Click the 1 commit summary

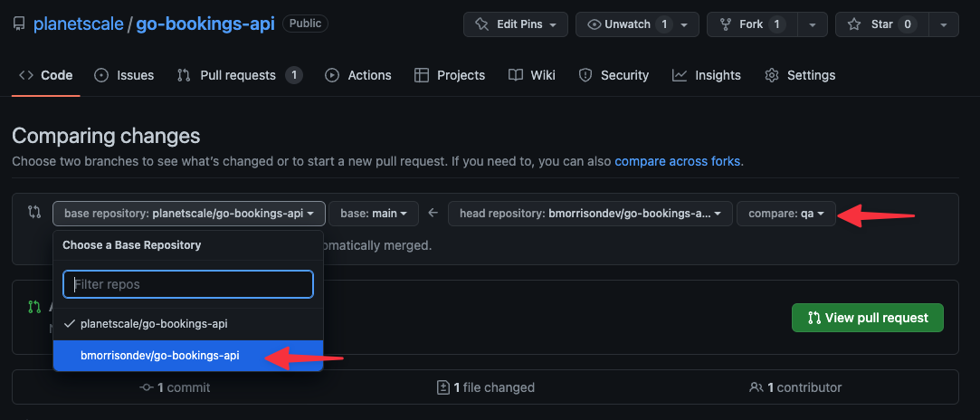(175, 387)
